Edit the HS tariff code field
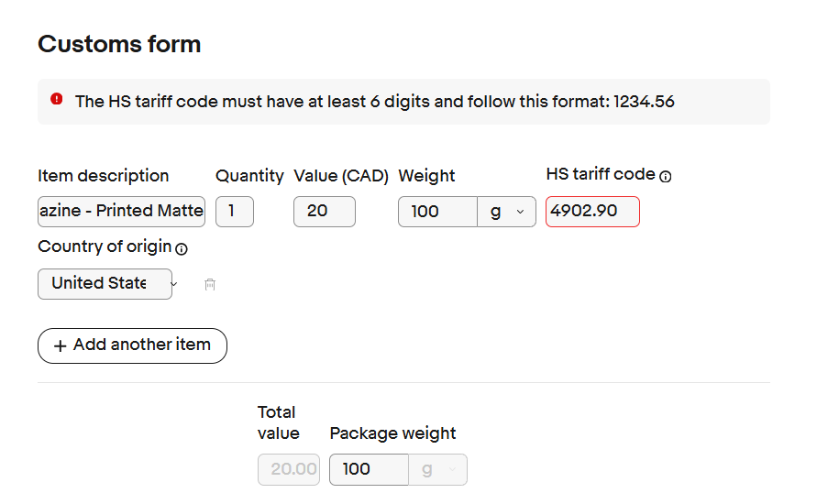 pyautogui.click(x=591, y=212)
